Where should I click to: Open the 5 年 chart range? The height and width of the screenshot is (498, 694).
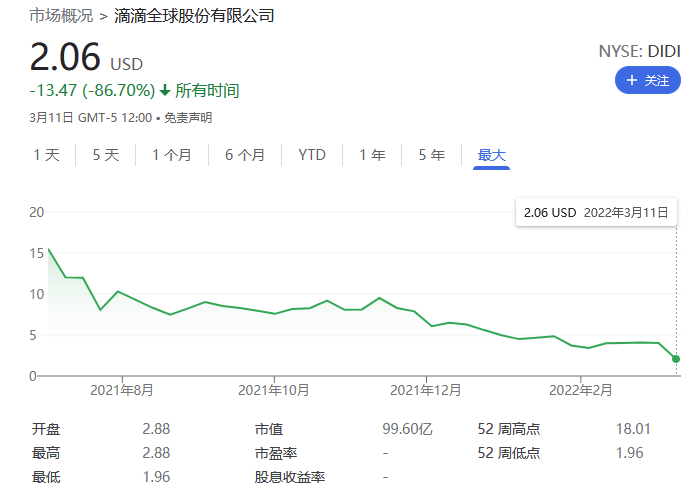[x=432, y=155]
